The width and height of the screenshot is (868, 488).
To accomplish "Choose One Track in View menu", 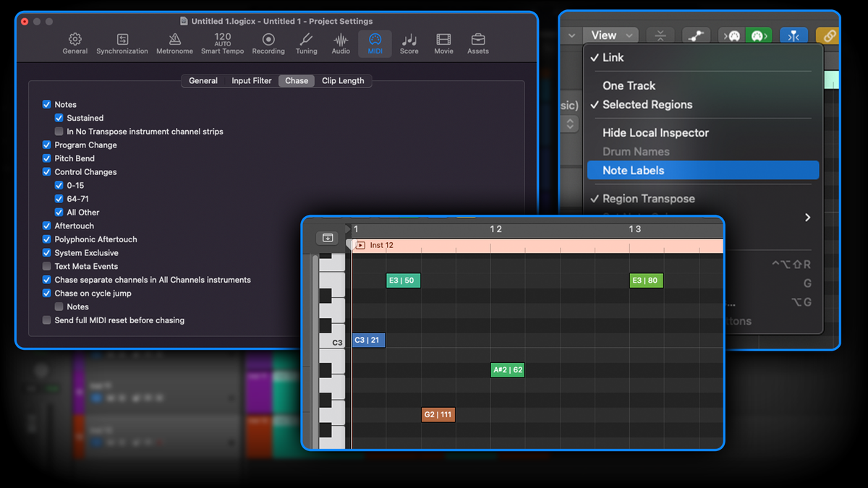I will click(x=702, y=85).
